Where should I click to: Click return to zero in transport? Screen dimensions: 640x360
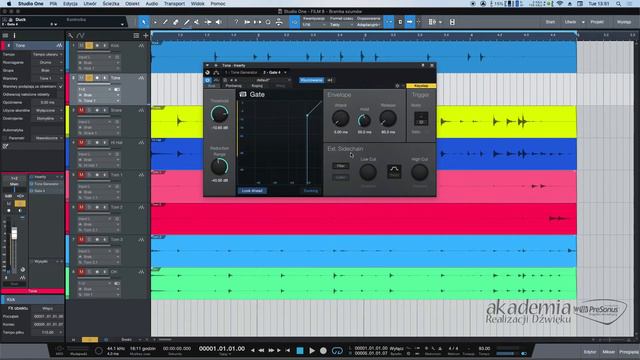tap(288, 350)
